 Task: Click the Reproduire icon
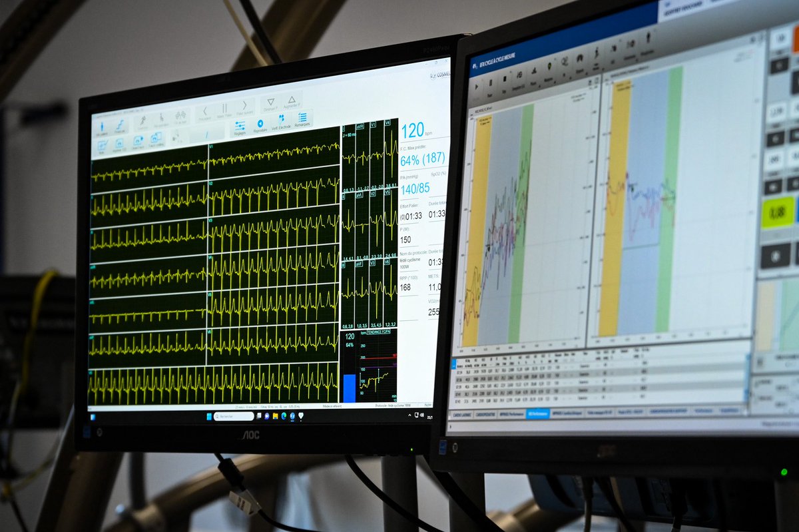260,125
